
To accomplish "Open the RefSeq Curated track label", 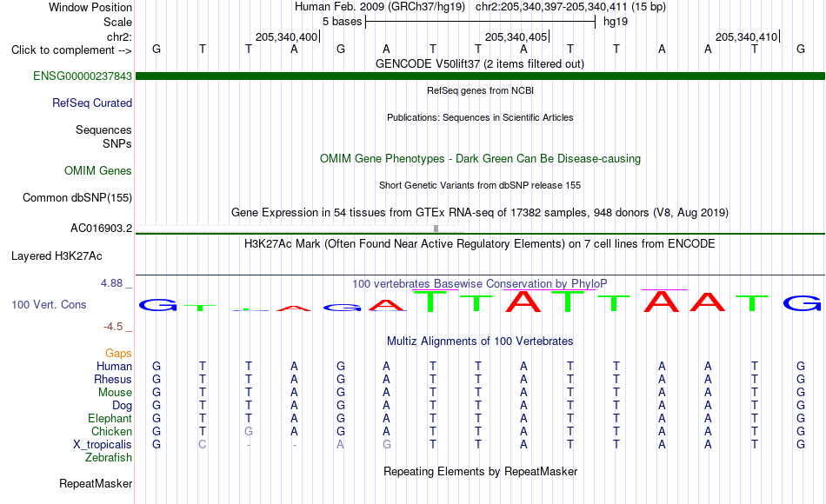I will point(91,103).
